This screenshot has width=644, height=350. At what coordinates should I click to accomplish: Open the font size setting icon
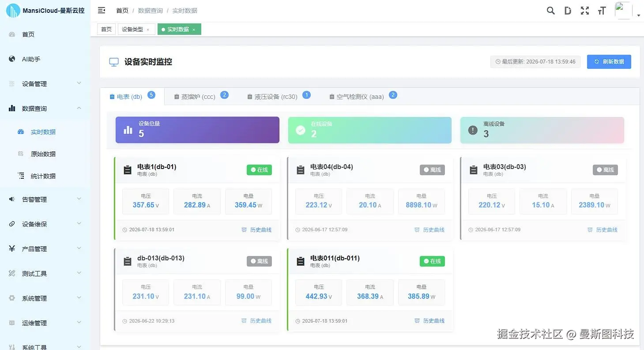(x=602, y=11)
